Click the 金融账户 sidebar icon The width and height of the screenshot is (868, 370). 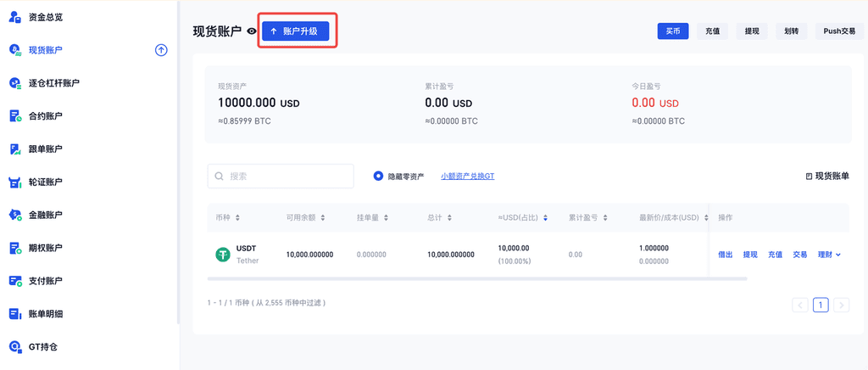pos(14,216)
